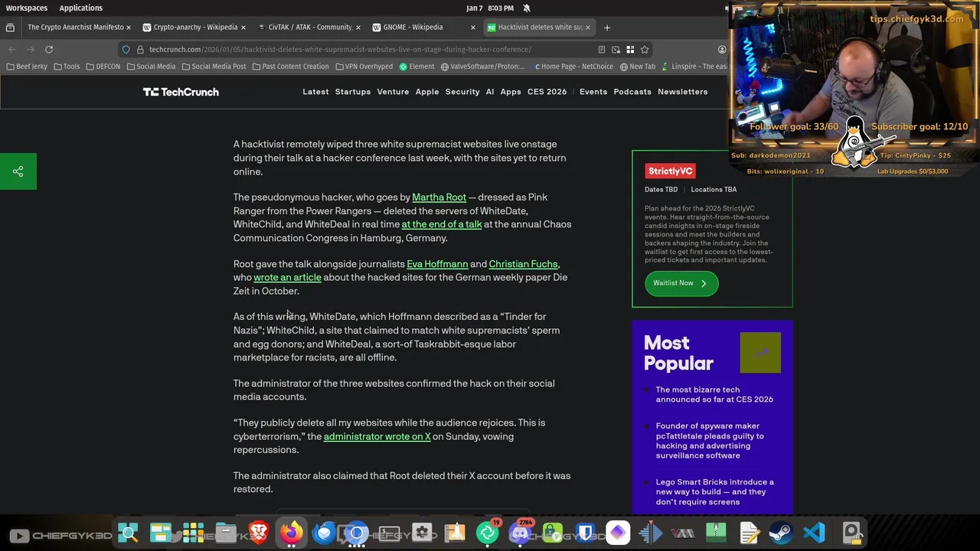980x551 pixels.
Task: Open the Jan 7 8:03 PM clock
Action: click(x=490, y=8)
